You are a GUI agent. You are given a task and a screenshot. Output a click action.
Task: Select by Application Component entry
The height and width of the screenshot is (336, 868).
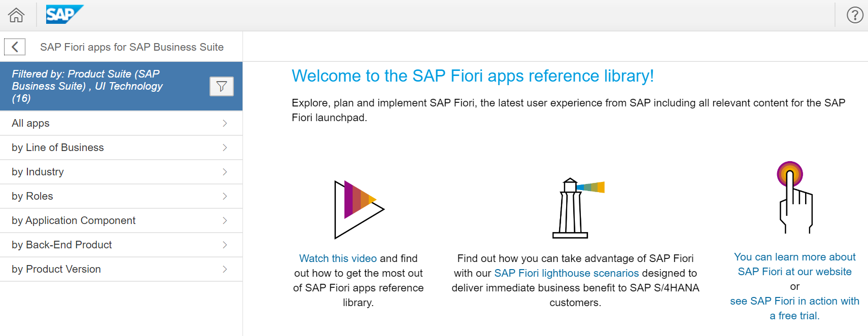tap(74, 220)
